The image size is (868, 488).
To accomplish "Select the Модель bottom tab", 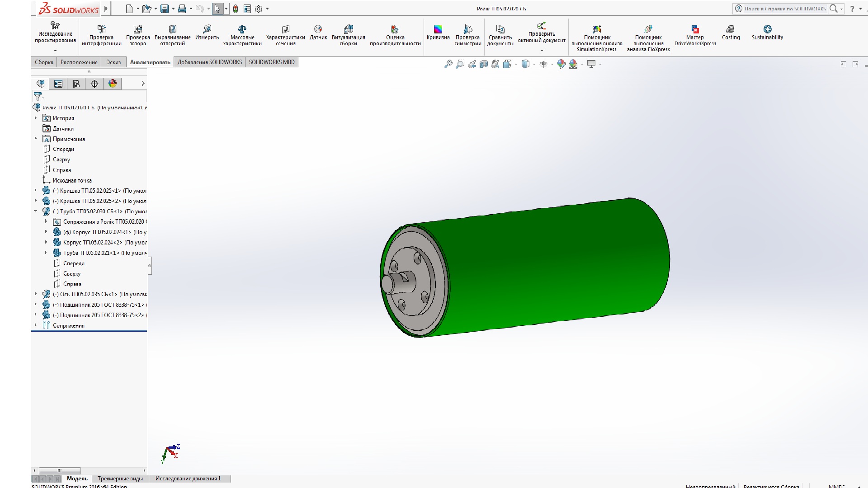I will click(77, 479).
